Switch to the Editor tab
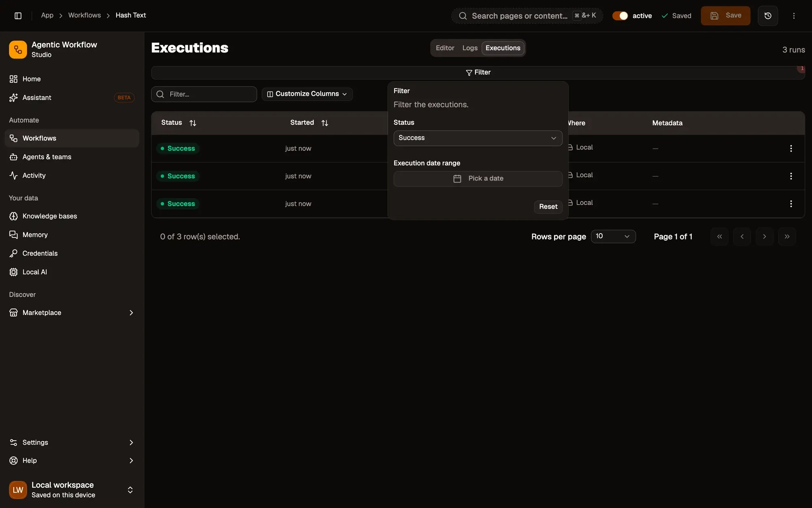This screenshot has width=812, height=508. 445,48
